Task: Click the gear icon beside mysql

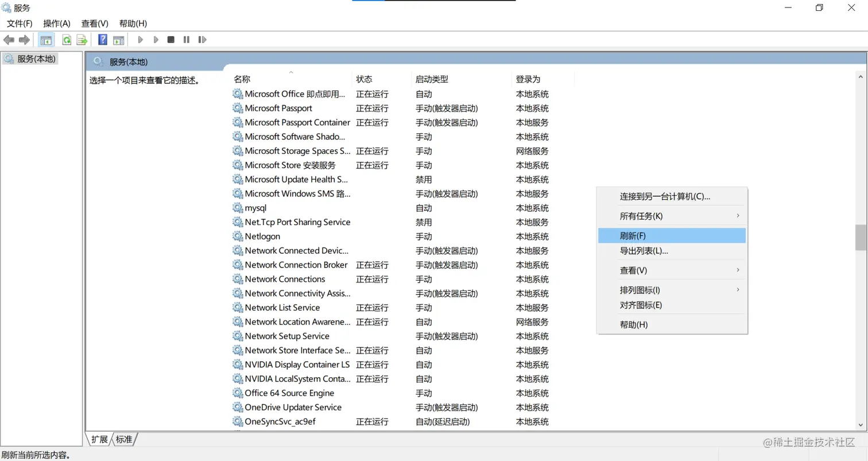Action: 238,208
